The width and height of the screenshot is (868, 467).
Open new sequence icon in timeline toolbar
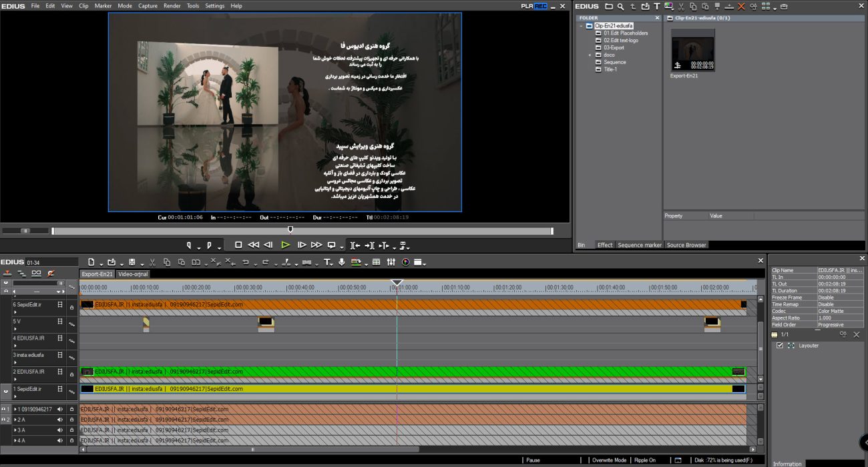[x=91, y=262]
